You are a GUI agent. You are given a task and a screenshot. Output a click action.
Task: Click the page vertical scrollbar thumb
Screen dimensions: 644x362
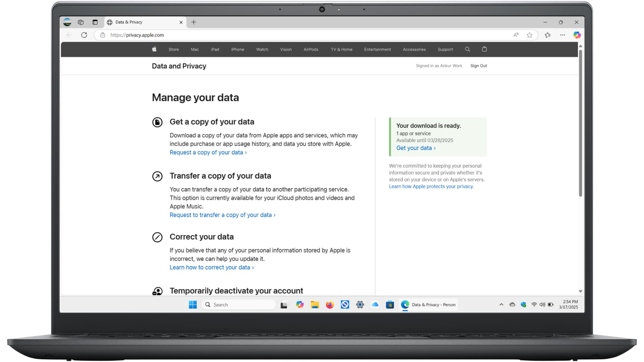point(580,123)
